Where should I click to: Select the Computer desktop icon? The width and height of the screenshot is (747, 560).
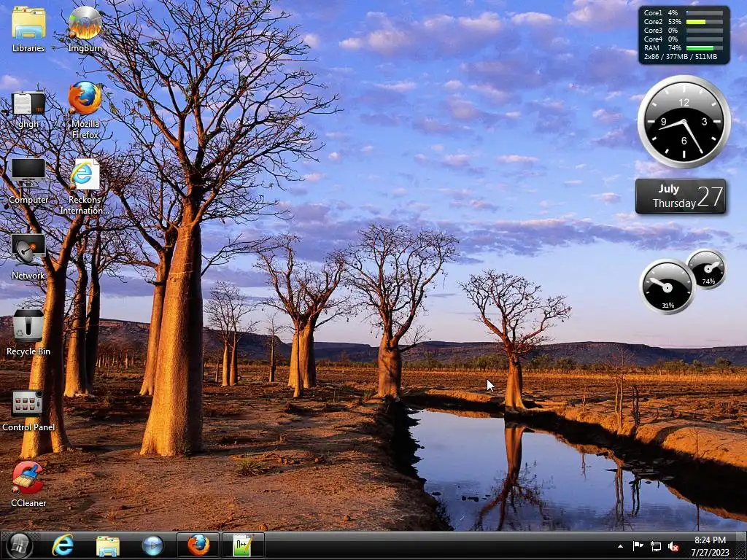[x=28, y=181]
